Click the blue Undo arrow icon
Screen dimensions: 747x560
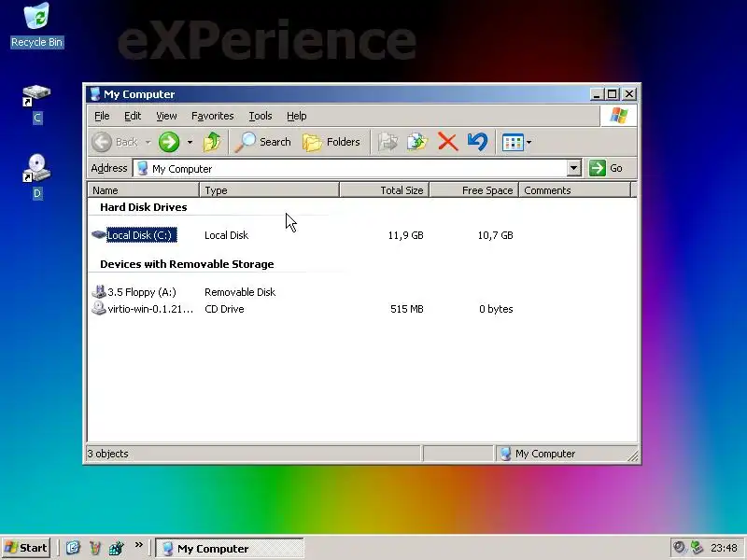pos(477,142)
